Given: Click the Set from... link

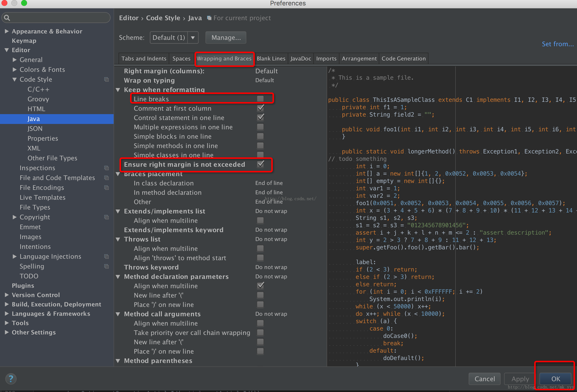Looking at the screenshot, I should tap(557, 44).
